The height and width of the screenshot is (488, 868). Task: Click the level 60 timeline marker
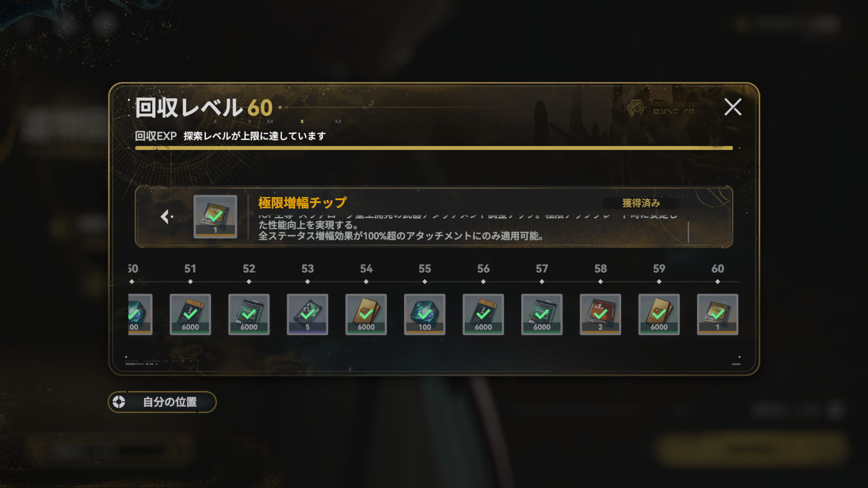coord(717,282)
